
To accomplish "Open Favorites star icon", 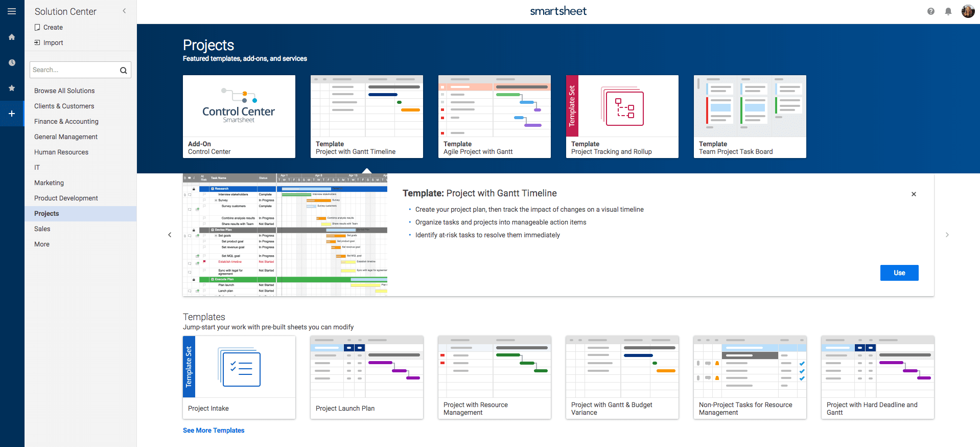I will (12, 88).
